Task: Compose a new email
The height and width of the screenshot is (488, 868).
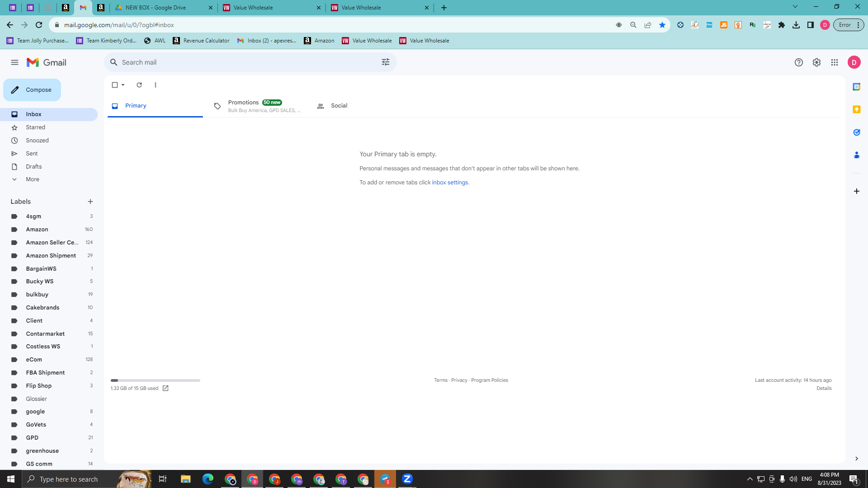Action: (32, 90)
